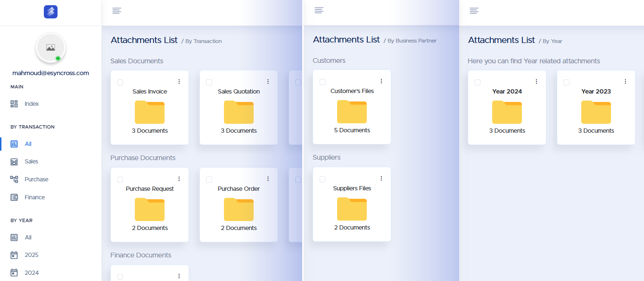Open the Suppliers Files card options menu
The image size is (644, 281).
(381, 179)
